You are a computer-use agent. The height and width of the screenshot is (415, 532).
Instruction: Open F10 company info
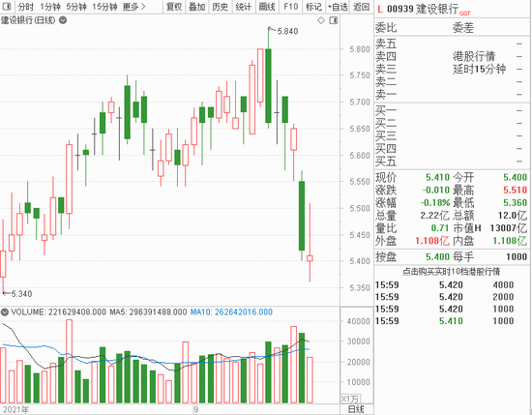290,7
